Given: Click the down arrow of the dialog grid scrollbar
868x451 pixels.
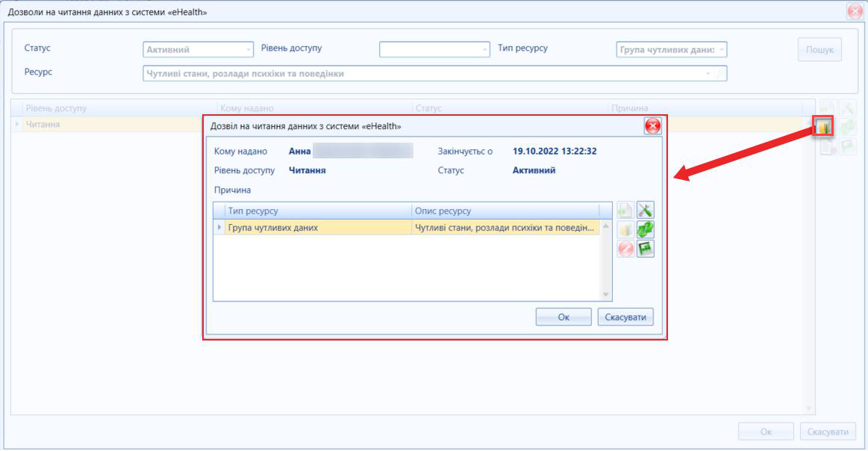Looking at the screenshot, I should (x=605, y=295).
